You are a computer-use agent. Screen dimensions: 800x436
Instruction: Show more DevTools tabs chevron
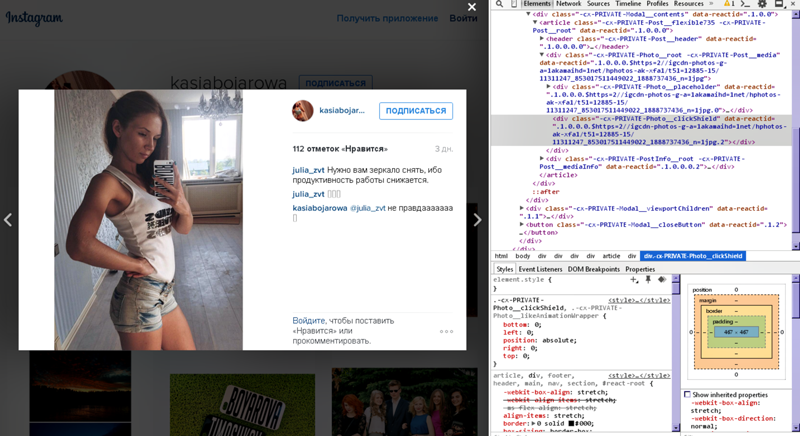point(711,4)
